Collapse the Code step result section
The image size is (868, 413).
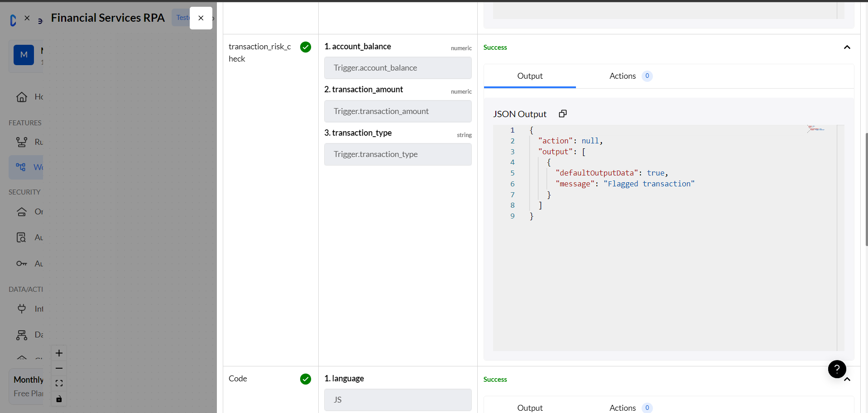pos(848,380)
